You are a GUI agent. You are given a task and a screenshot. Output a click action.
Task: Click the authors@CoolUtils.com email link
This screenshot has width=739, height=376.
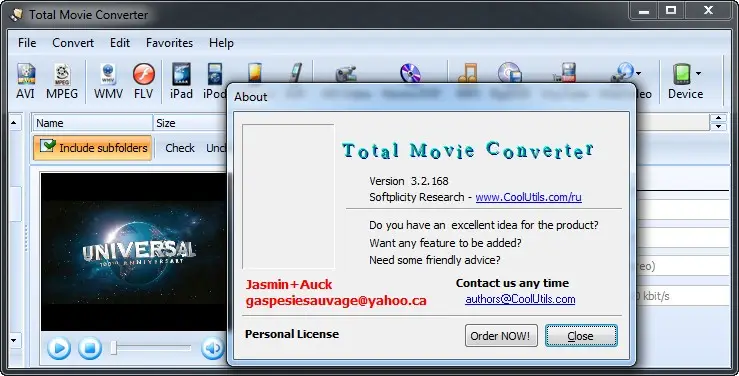click(x=520, y=299)
